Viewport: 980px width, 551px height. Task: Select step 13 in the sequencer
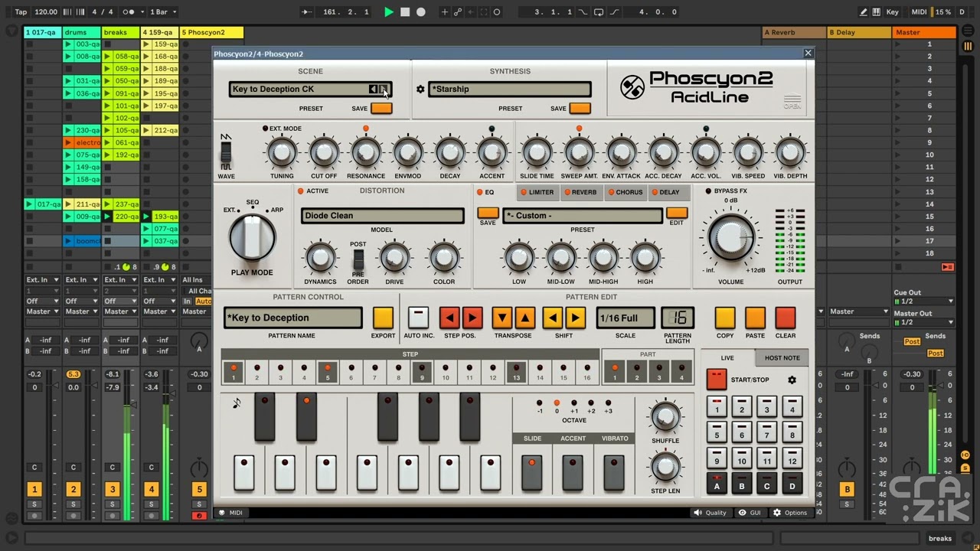pyautogui.click(x=516, y=372)
